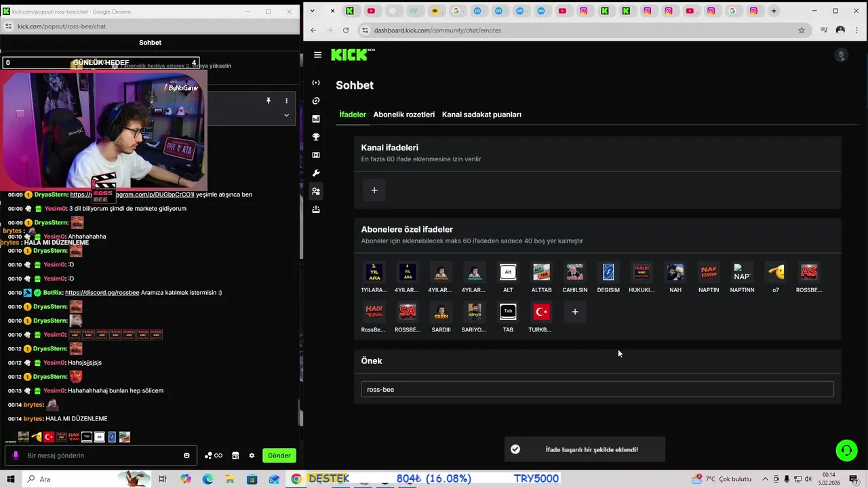Screen dimensions: 868x488
Task: Go back in the dashboard Chrome window
Action: click(313, 30)
